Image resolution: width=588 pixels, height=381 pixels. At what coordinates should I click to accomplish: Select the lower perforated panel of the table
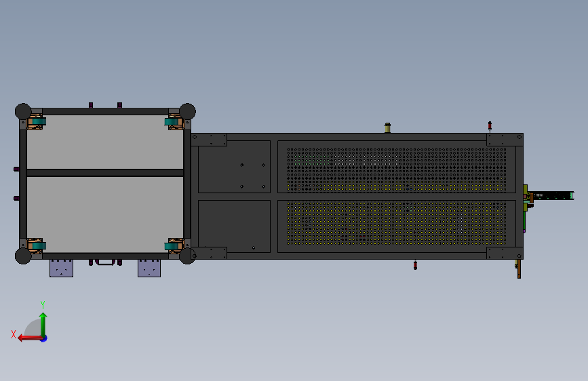(x=396, y=226)
